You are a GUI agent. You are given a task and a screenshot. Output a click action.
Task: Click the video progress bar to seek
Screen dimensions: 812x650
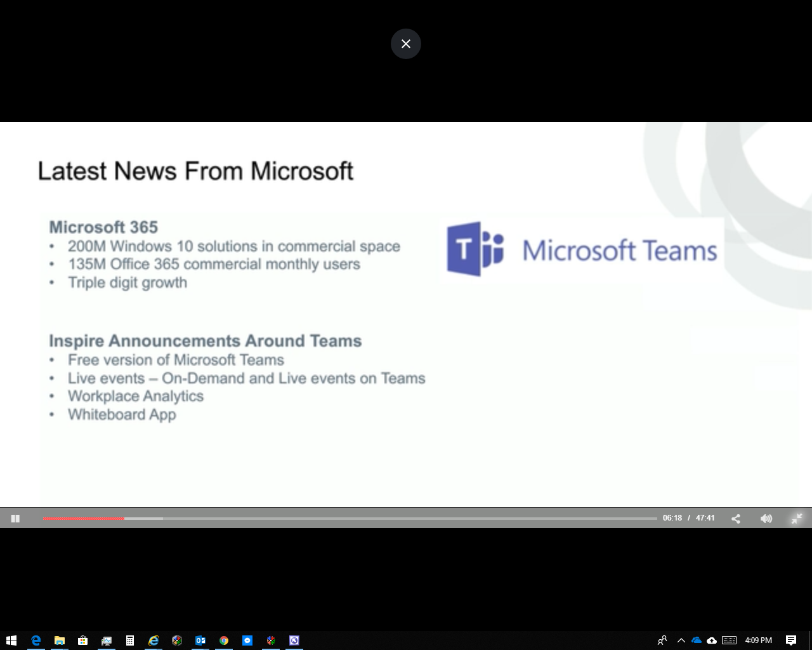350,519
